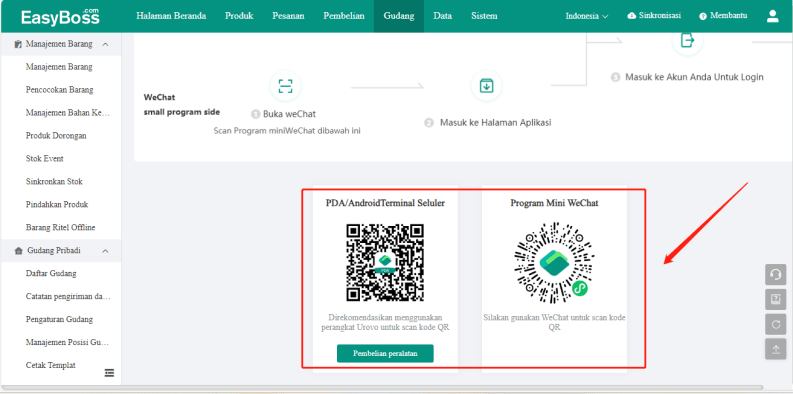Click the horizontal scrollbar at bottom

(x=381, y=388)
